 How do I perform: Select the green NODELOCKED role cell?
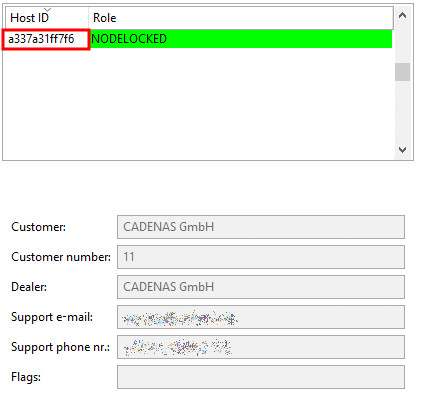(241, 39)
